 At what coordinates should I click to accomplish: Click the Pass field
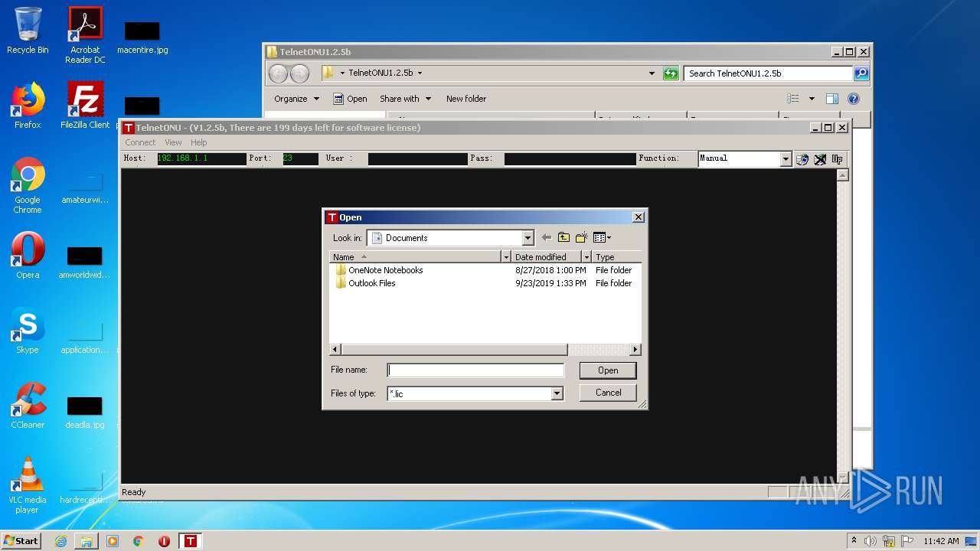click(570, 158)
